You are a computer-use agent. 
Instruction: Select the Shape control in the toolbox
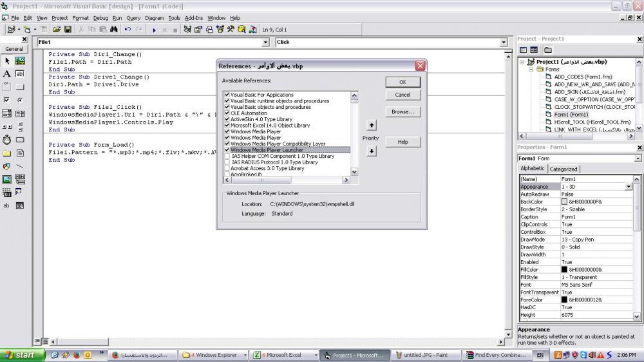coord(7,166)
